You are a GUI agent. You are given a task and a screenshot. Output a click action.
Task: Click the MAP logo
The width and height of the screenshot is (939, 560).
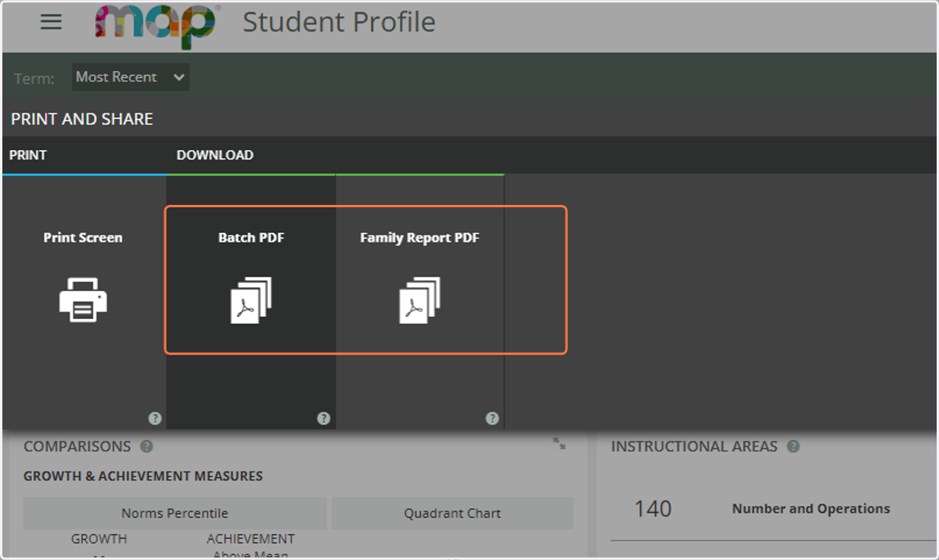pos(156,25)
